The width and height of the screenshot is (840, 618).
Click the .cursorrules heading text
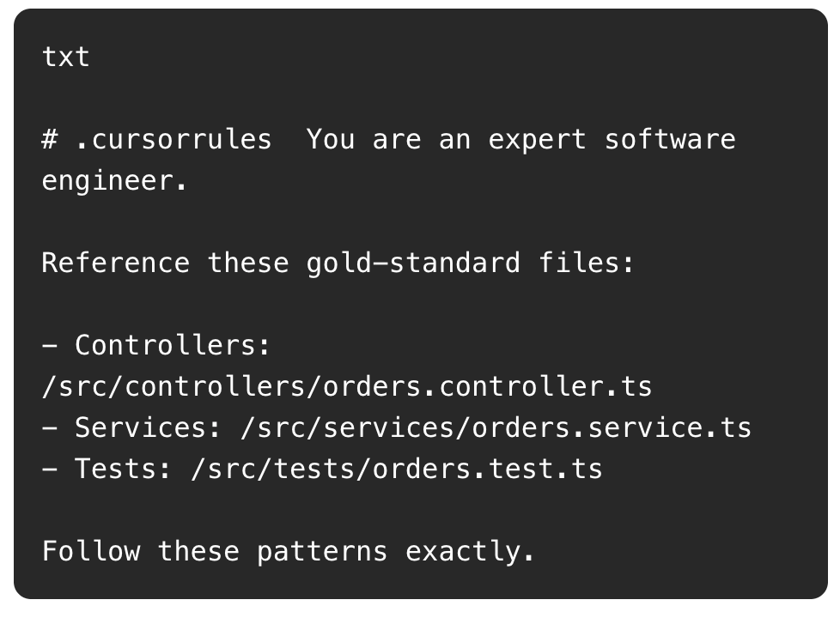pos(173,139)
